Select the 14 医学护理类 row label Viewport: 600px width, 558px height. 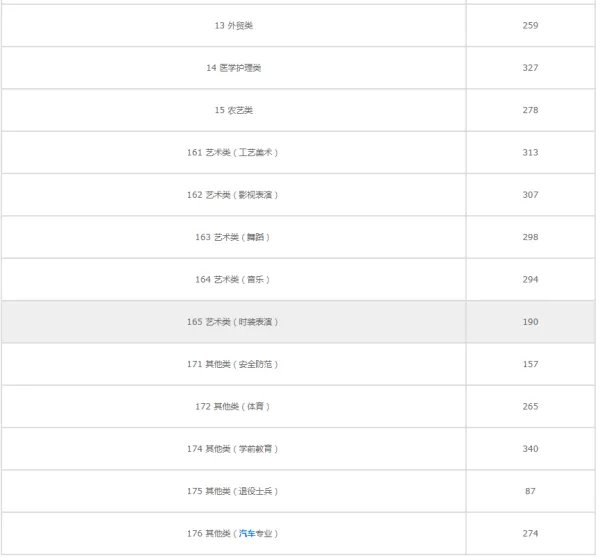pyautogui.click(x=233, y=68)
